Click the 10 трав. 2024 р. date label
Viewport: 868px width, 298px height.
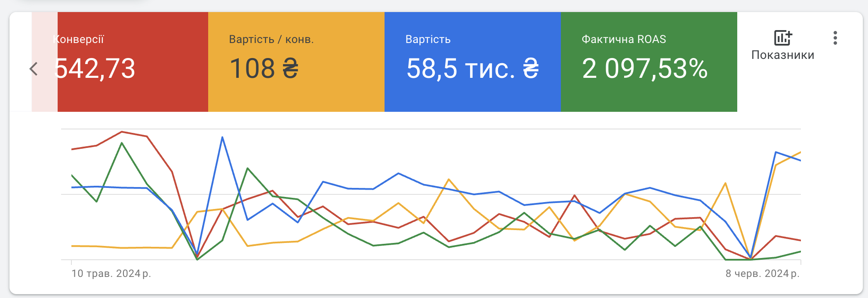coord(111,273)
